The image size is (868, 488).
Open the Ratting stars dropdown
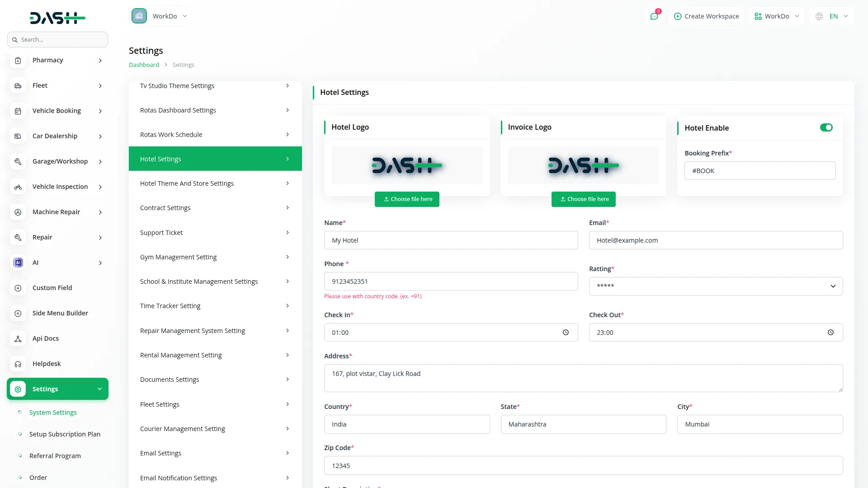tap(716, 286)
